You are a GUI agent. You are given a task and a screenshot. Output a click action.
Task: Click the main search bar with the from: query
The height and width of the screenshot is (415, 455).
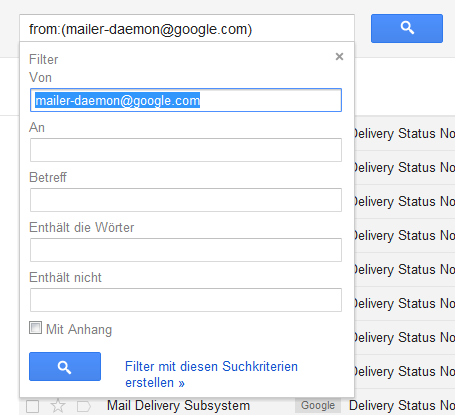pyautogui.click(x=187, y=29)
